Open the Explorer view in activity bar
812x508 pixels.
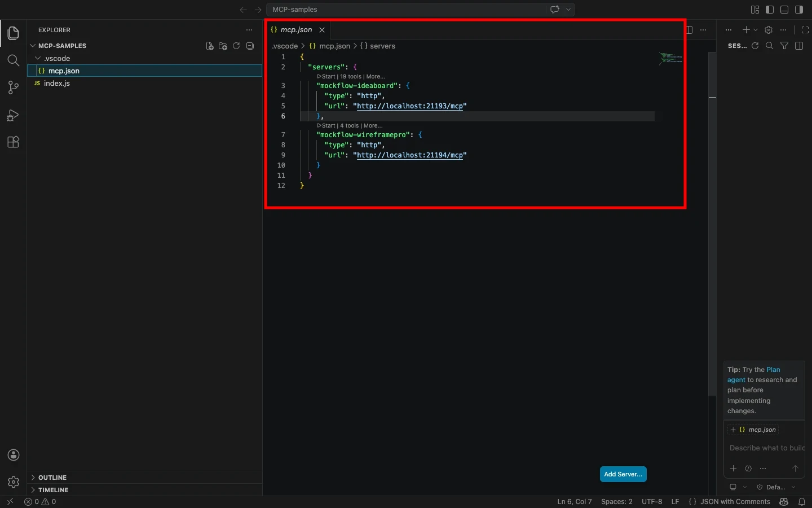click(x=13, y=33)
